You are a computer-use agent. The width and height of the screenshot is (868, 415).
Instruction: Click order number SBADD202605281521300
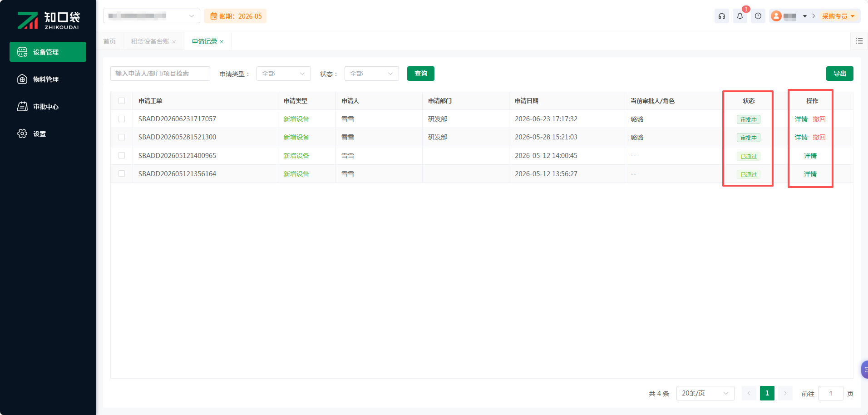point(177,137)
